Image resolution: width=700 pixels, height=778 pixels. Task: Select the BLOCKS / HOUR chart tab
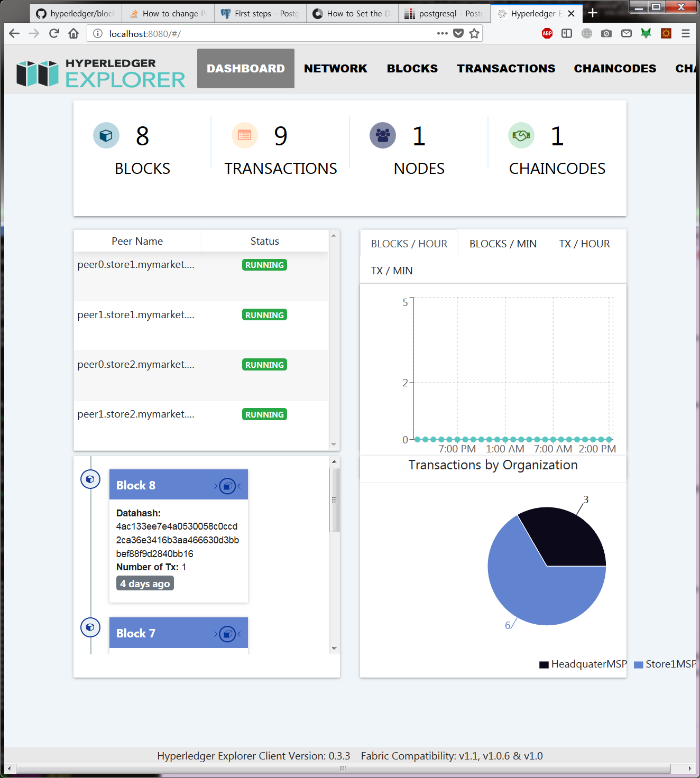coord(409,244)
